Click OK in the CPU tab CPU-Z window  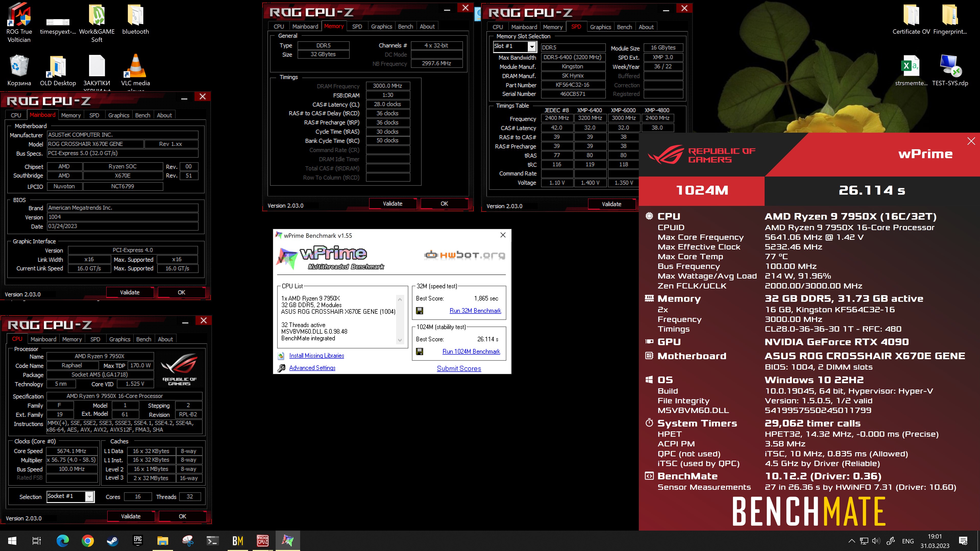tap(182, 516)
